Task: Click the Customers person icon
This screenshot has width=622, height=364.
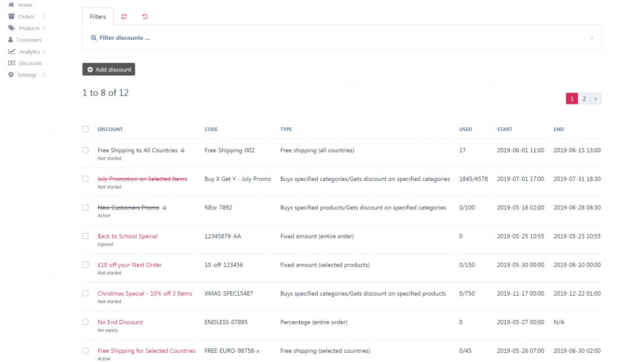Action: pos(11,40)
